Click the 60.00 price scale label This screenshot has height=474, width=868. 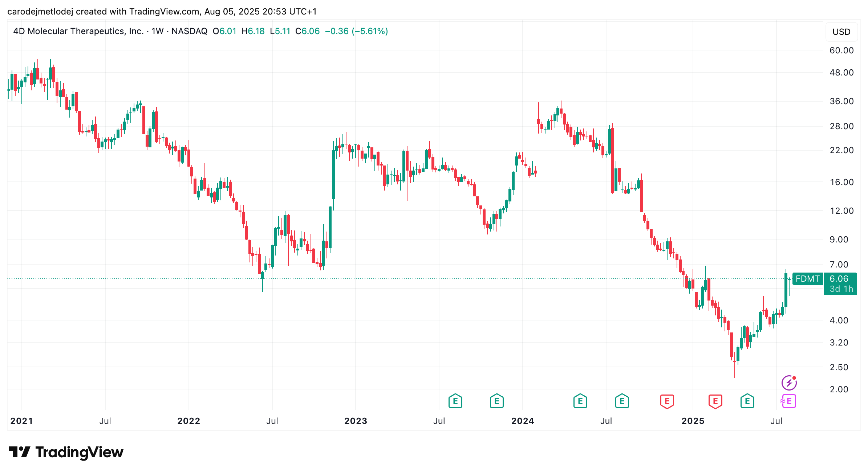(x=841, y=50)
